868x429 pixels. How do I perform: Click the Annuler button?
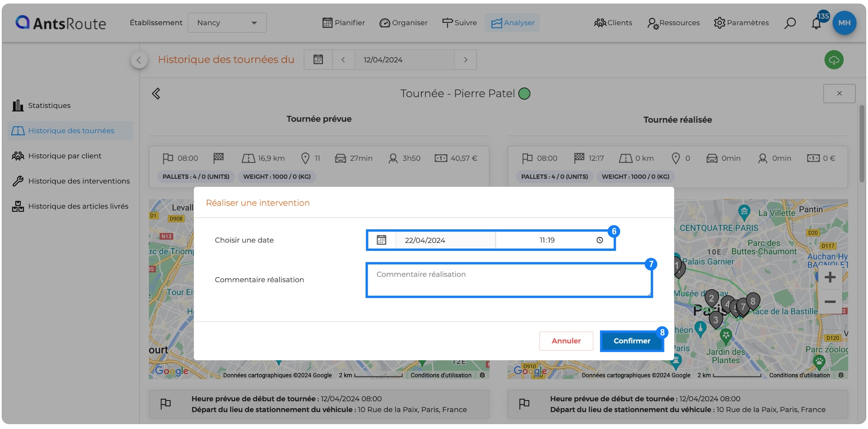566,341
